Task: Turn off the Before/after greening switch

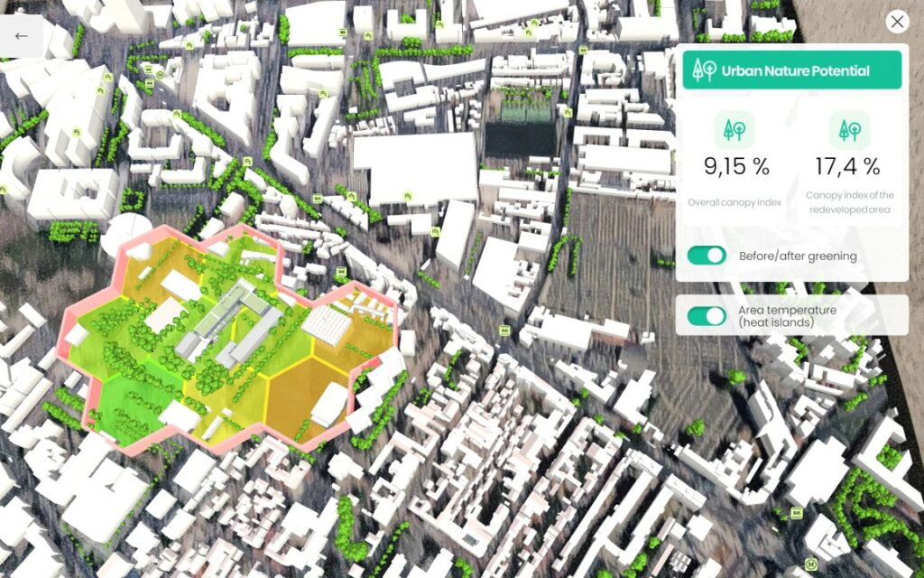Action: click(707, 256)
